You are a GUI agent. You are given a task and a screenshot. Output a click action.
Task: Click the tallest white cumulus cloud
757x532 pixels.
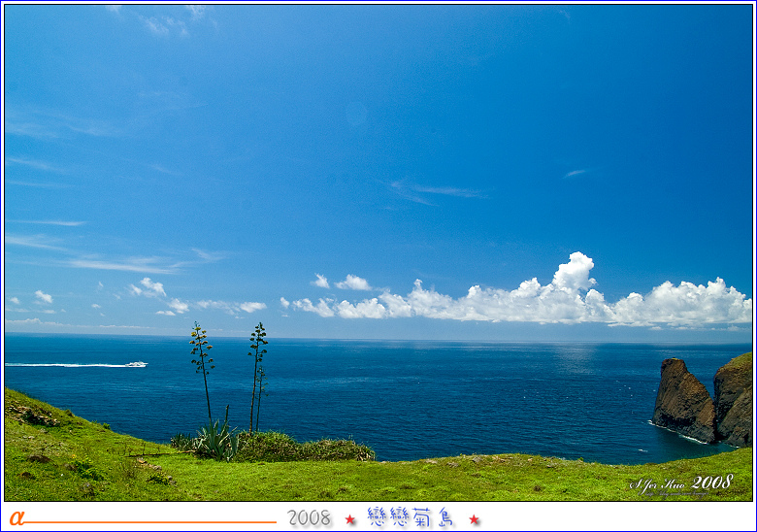(x=575, y=274)
